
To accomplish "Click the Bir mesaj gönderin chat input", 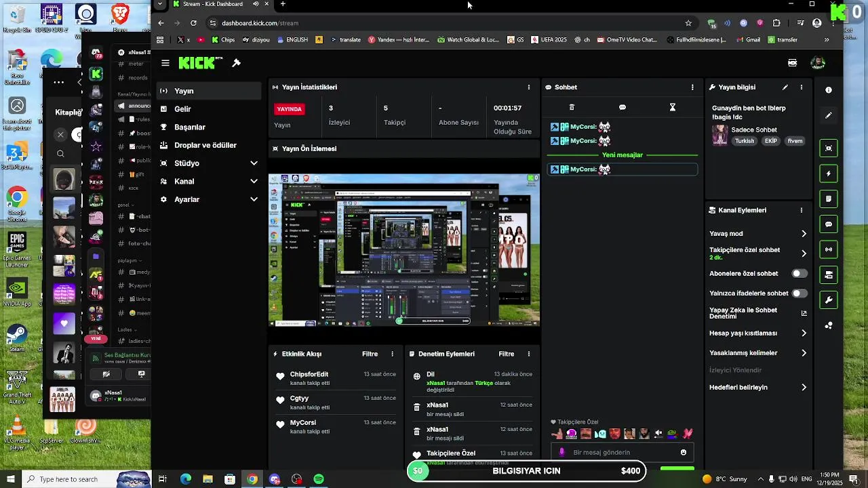I will pyautogui.click(x=622, y=452).
